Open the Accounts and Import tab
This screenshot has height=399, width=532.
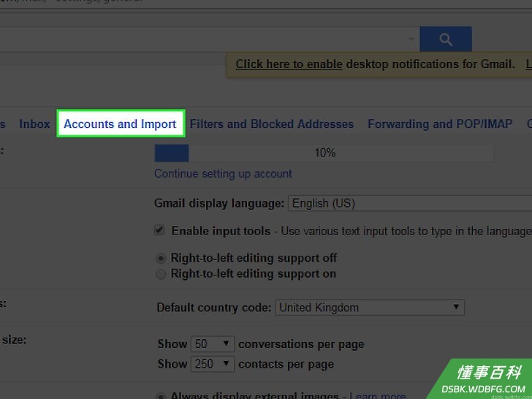click(x=120, y=123)
